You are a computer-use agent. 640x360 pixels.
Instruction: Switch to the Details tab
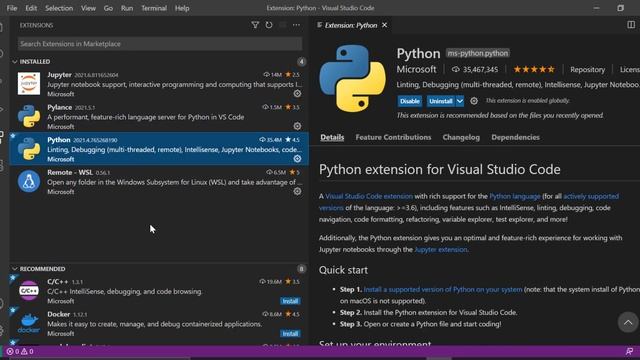tap(332, 137)
